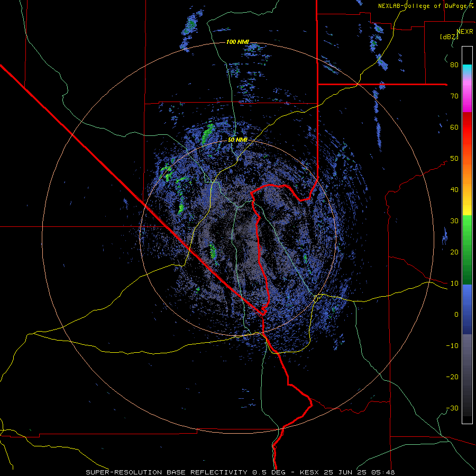
Task: Click the 0 value on dBZ scale
Action: [456, 315]
